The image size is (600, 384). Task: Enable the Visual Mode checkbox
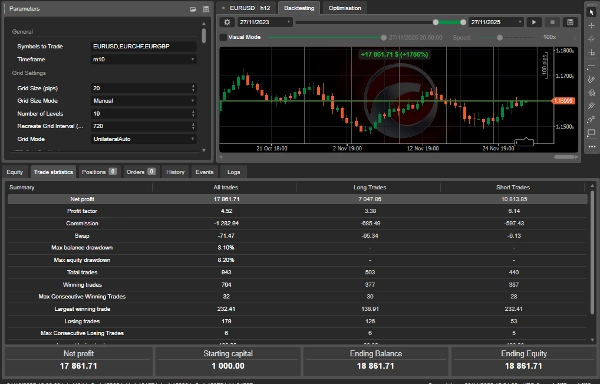tap(223, 37)
